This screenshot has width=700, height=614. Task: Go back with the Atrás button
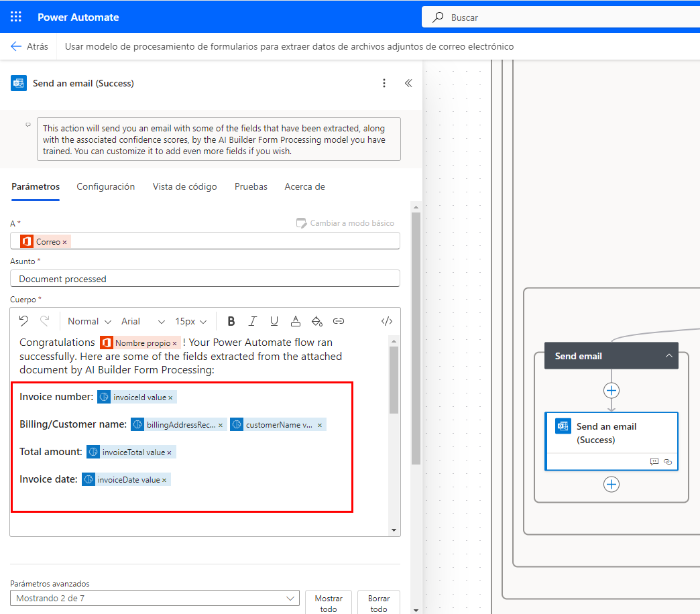[x=30, y=46]
